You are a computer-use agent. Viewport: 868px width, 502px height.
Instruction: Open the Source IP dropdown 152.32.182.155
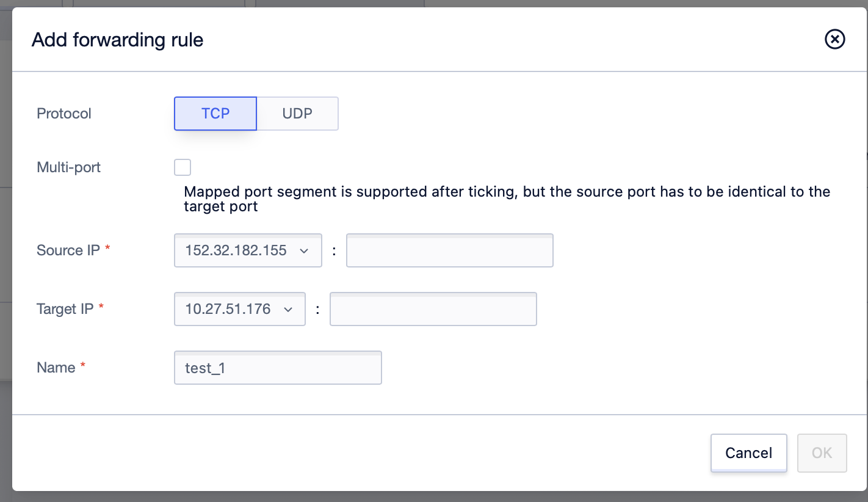point(248,250)
